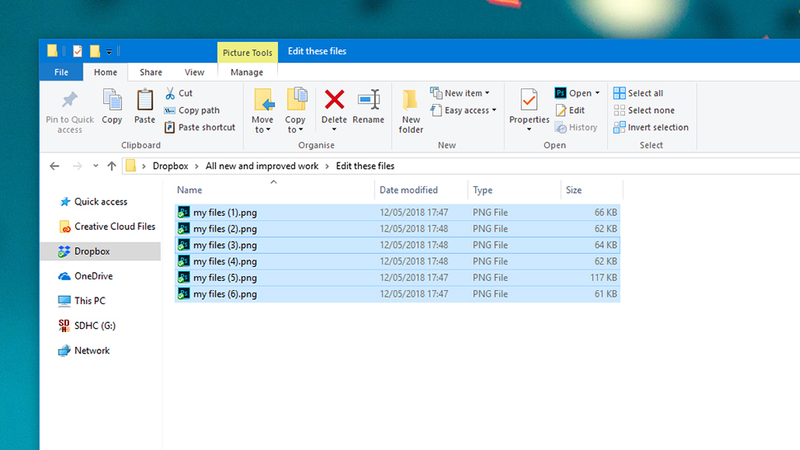Switch to the View tab
Image resolution: width=800 pixels, height=450 pixels.
click(194, 72)
